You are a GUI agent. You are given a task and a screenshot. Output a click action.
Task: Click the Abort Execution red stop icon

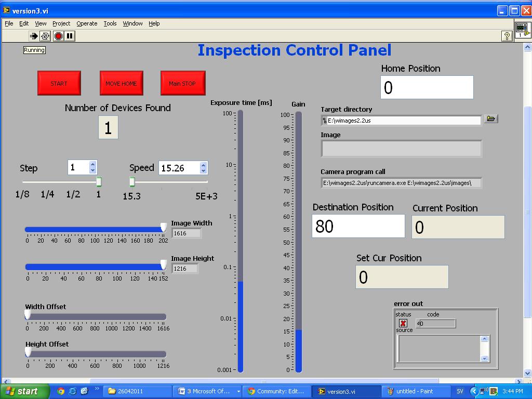[58, 36]
